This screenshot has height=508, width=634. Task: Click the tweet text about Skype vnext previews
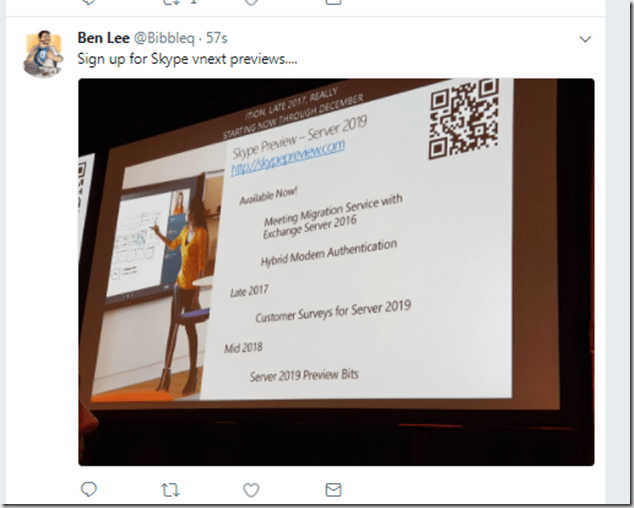(x=187, y=59)
